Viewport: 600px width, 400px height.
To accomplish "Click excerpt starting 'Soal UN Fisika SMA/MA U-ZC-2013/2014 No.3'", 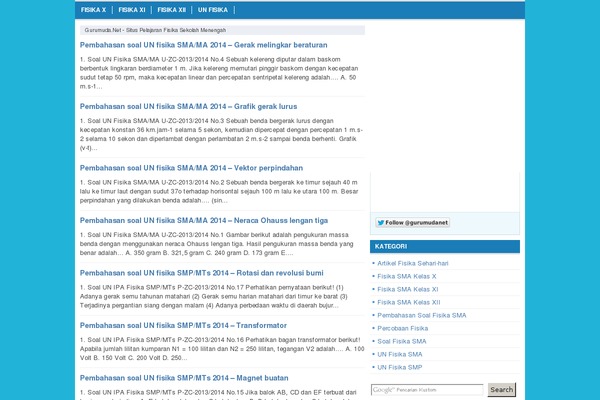I will click(x=221, y=134).
